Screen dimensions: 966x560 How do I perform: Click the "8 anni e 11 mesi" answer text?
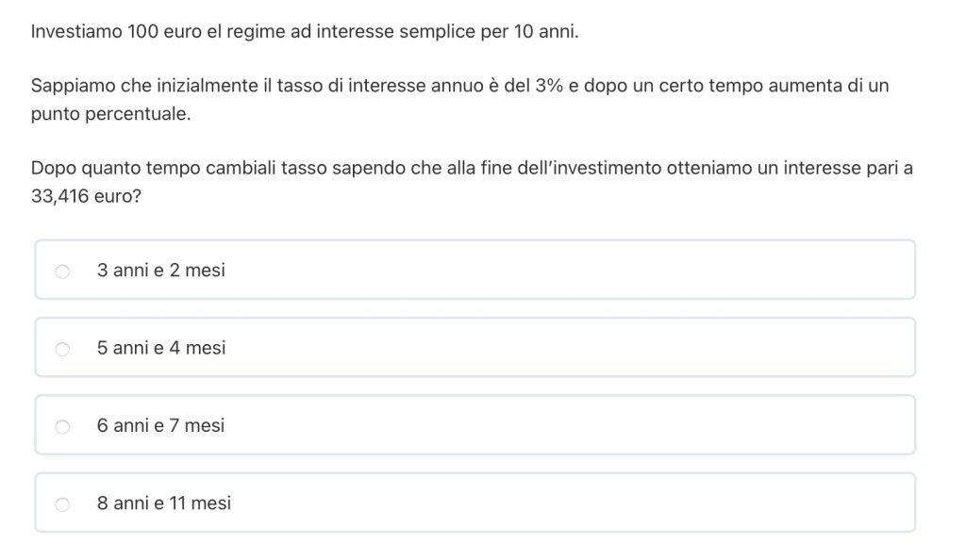[x=164, y=503]
